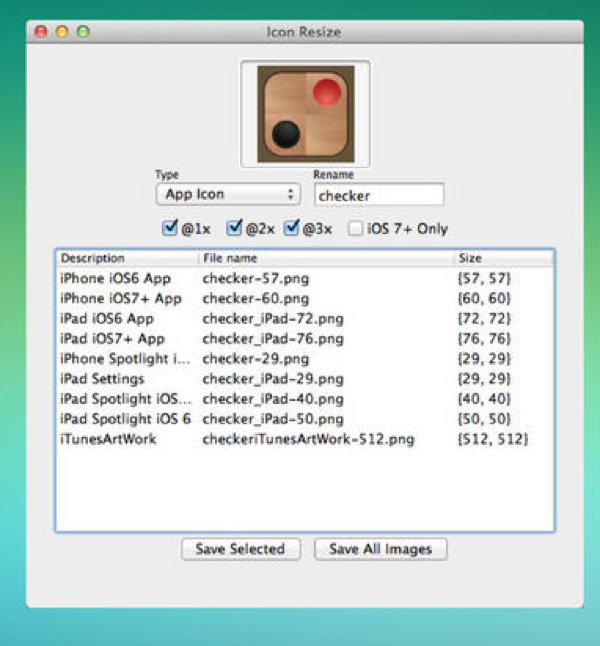Disable the @3x checkbox
The image size is (600, 646).
point(291,227)
